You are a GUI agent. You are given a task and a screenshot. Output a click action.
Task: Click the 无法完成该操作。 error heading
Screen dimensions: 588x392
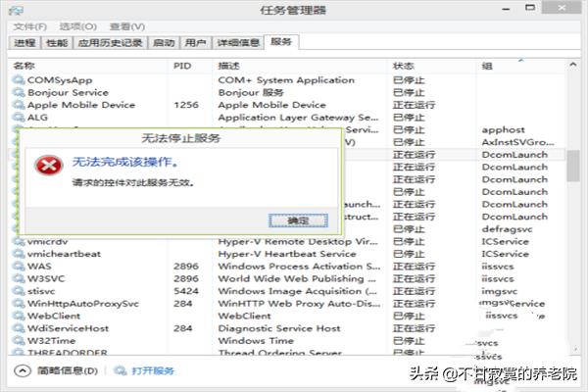(125, 162)
